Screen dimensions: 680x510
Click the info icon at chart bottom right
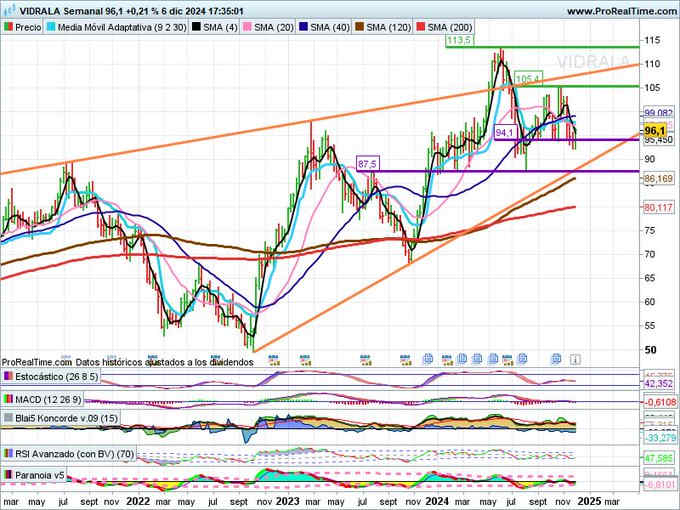tap(575, 359)
